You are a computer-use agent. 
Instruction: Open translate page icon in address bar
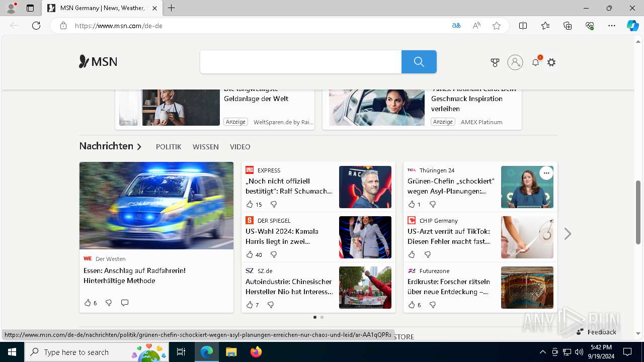coord(456,26)
